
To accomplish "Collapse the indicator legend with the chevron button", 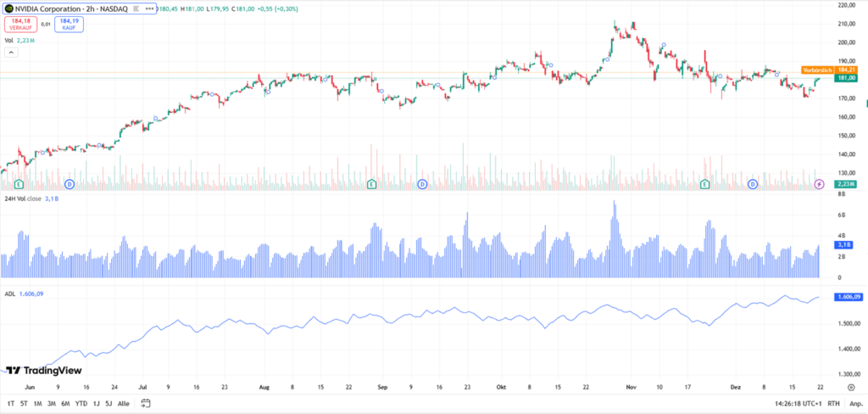I will tap(11, 53).
